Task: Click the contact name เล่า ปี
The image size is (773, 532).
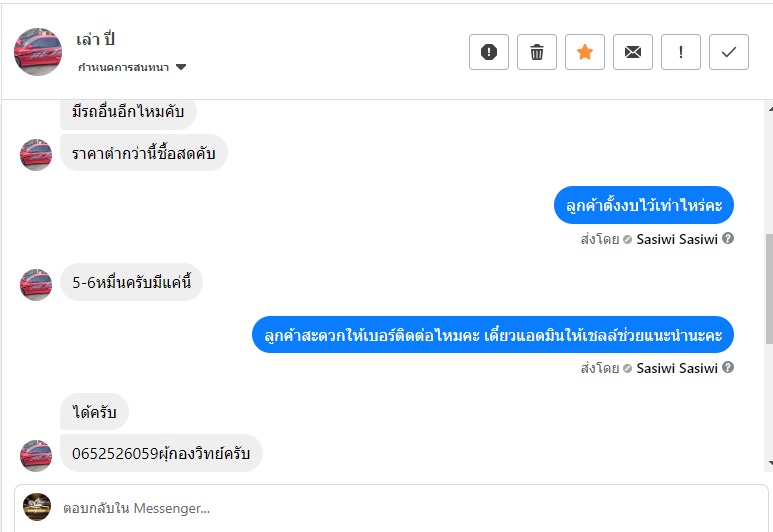Action: point(96,40)
